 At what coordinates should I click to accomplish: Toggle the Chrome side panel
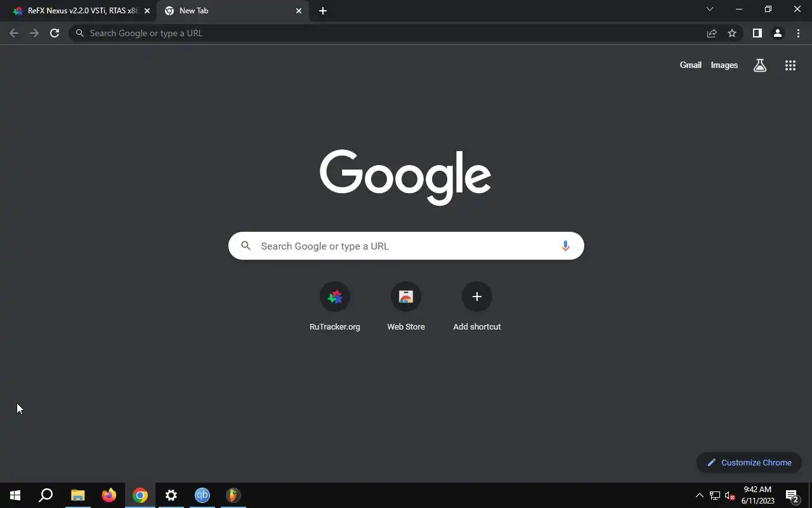[757, 33]
